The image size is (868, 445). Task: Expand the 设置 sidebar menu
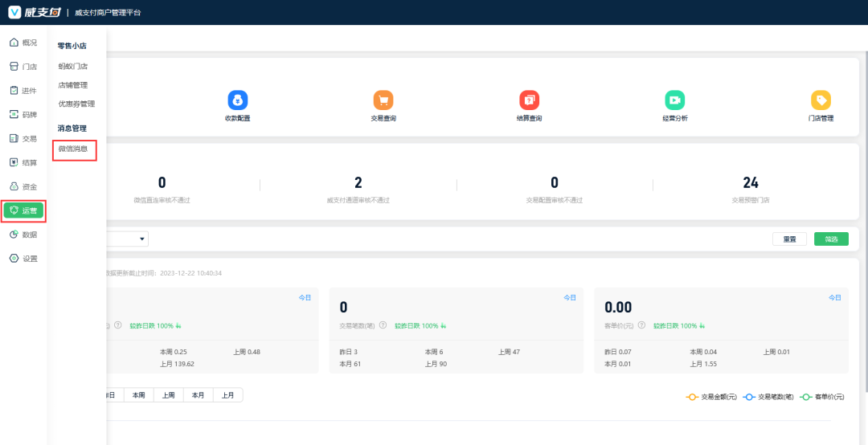23,259
